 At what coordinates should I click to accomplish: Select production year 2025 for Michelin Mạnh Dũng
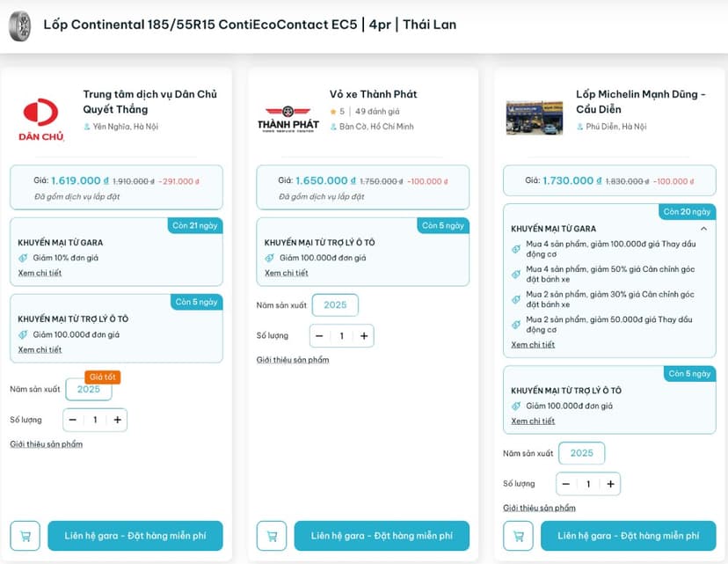point(582,453)
